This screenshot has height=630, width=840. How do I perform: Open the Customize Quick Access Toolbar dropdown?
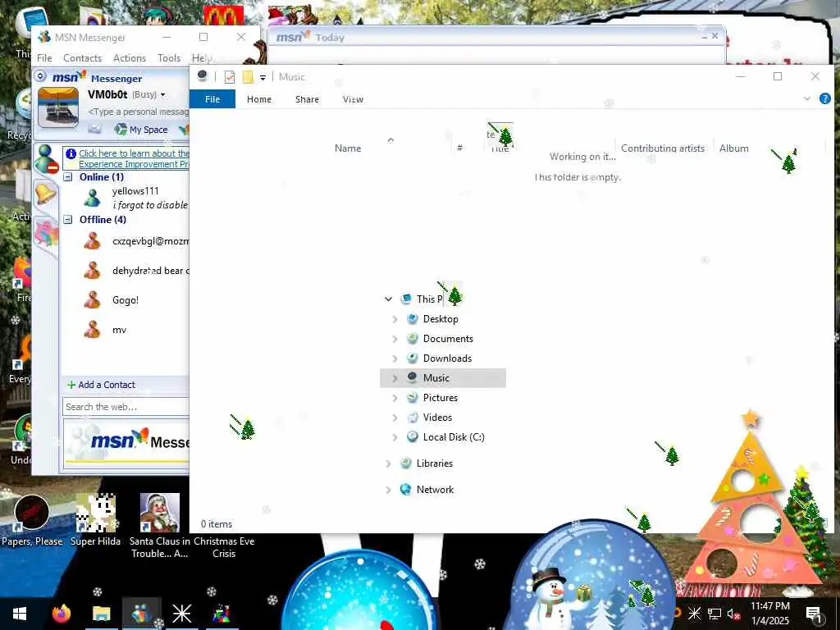[263, 78]
